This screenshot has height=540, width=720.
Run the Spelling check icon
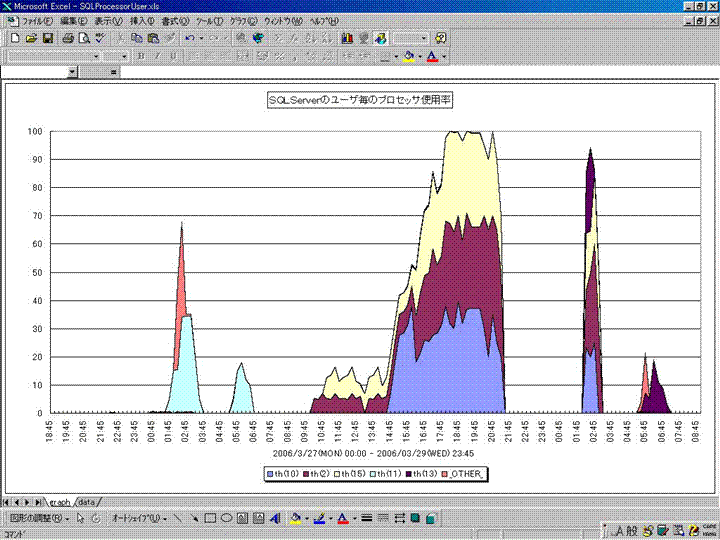[x=101, y=38]
